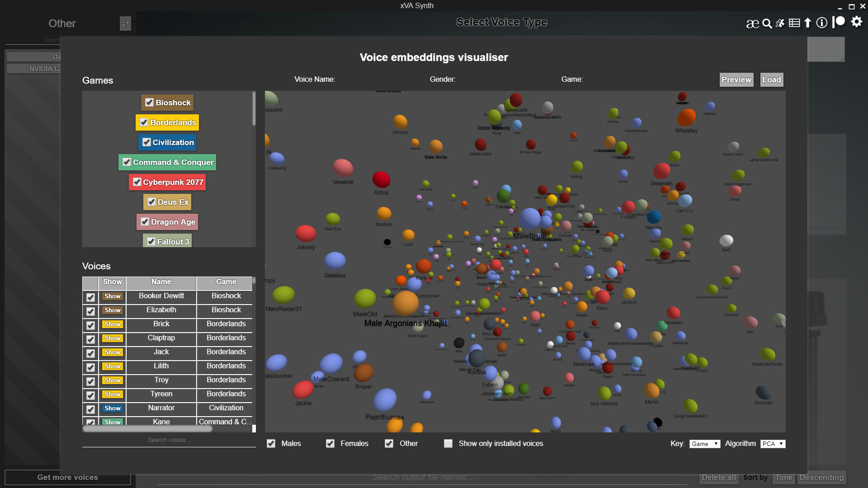The image size is (868, 488).
Task: Open the info (i) icon
Action: (x=822, y=23)
